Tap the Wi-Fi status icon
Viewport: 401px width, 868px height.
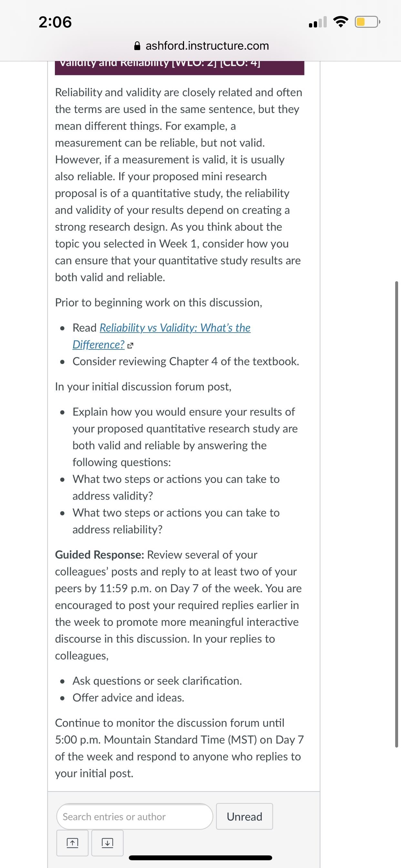[x=340, y=22]
